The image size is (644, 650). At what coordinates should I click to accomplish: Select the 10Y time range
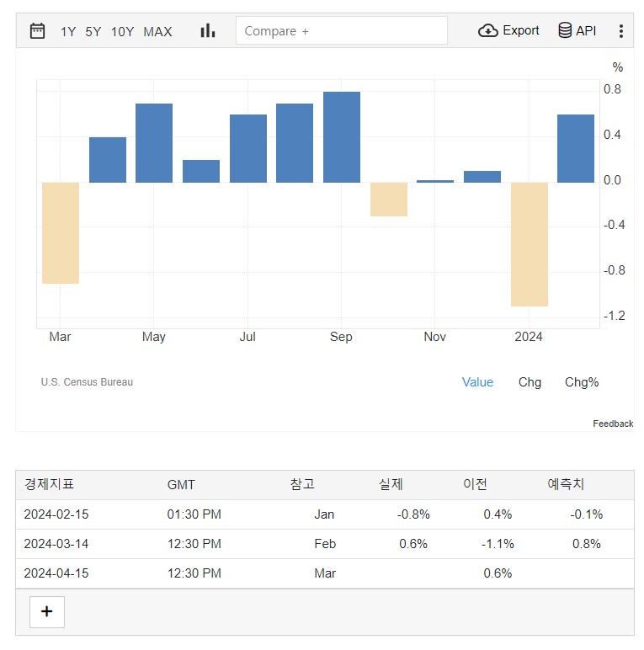tap(122, 31)
